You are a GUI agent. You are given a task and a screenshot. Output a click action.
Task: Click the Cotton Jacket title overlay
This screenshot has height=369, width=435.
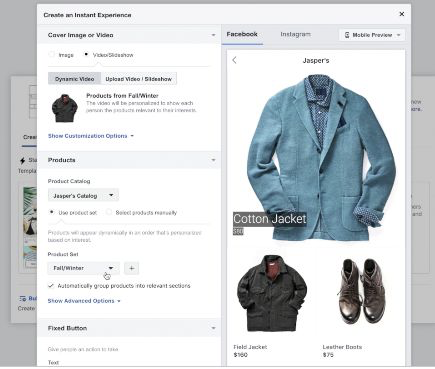tap(270, 219)
